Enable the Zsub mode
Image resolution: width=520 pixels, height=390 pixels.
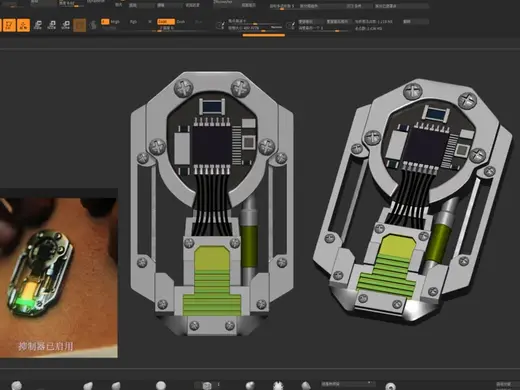pyautogui.click(x=181, y=22)
